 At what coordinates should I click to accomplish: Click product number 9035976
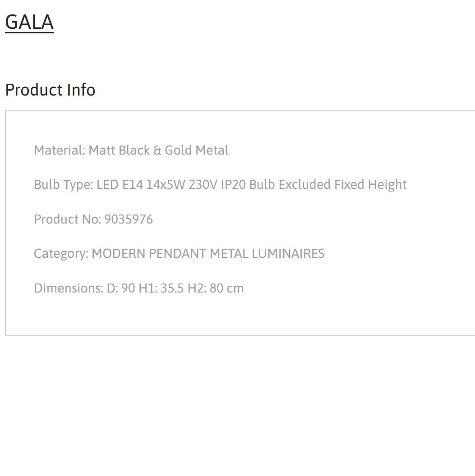coord(129,219)
